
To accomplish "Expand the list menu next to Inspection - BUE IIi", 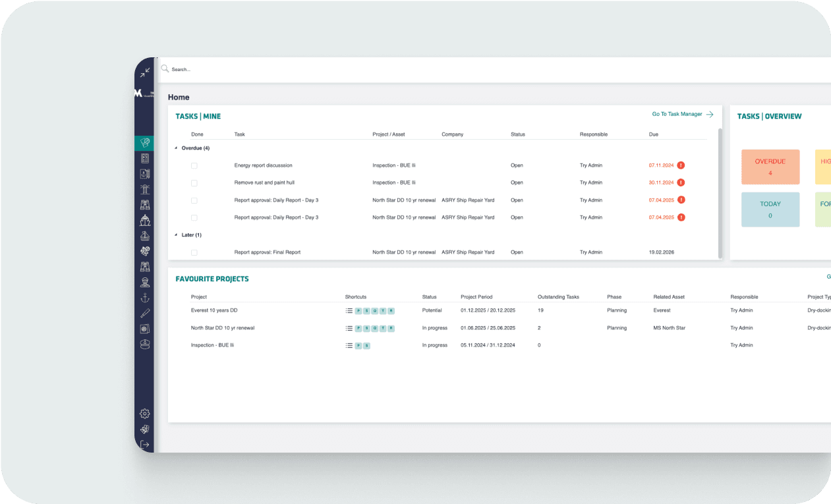I will click(x=349, y=345).
